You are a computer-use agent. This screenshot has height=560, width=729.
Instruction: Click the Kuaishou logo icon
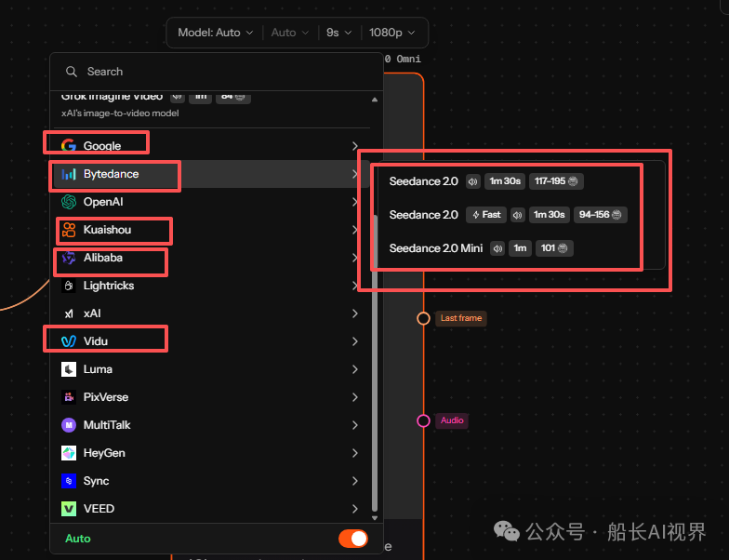(x=69, y=230)
